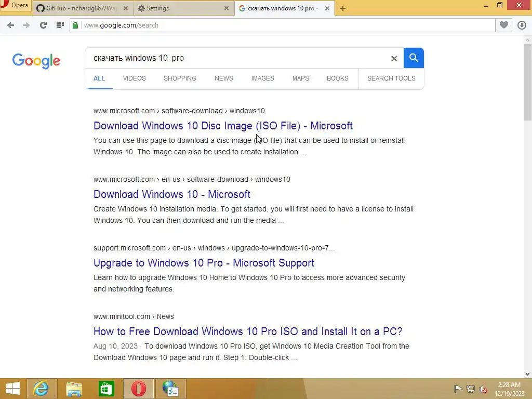The width and height of the screenshot is (532, 399).
Task: Open Download Windows 10 Disc Image link
Action: [223, 126]
